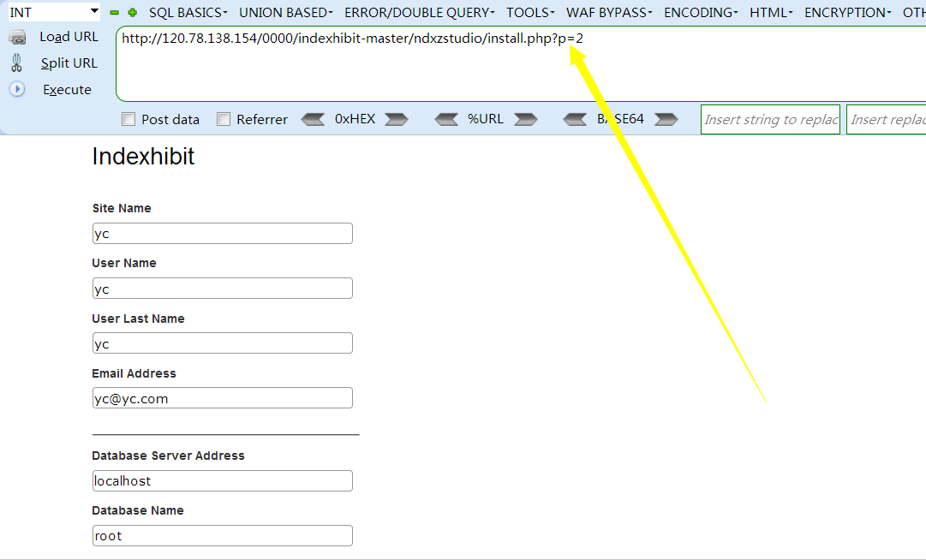Click the green minus icon in HackBar
926x560 pixels.
click(116, 13)
